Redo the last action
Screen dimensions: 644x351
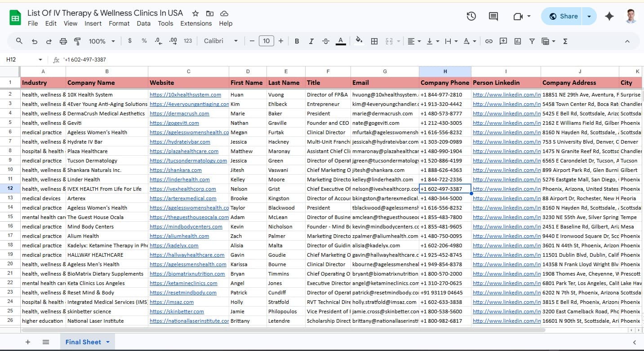(49, 41)
